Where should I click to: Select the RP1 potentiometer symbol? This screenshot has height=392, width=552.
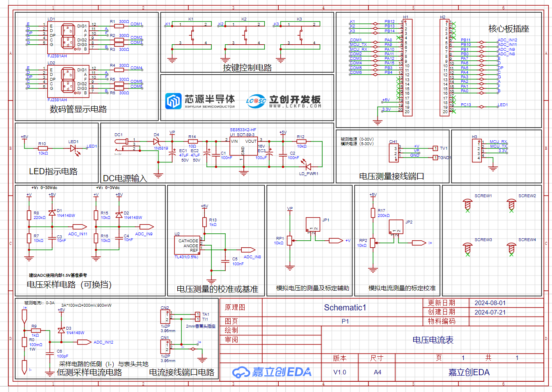(x=290, y=241)
